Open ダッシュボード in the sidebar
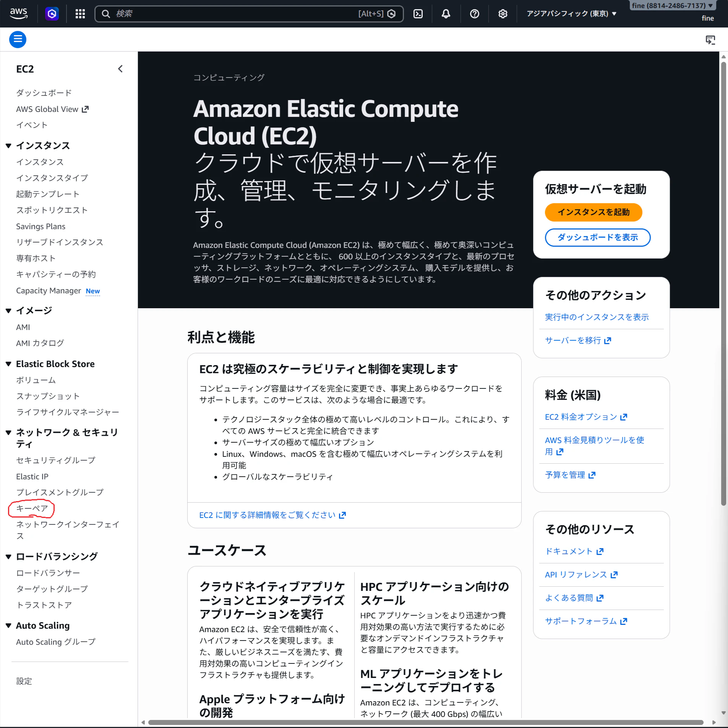Image resolution: width=728 pixels, height=728 pixels. pyautogui.click(x=44, y=93)
